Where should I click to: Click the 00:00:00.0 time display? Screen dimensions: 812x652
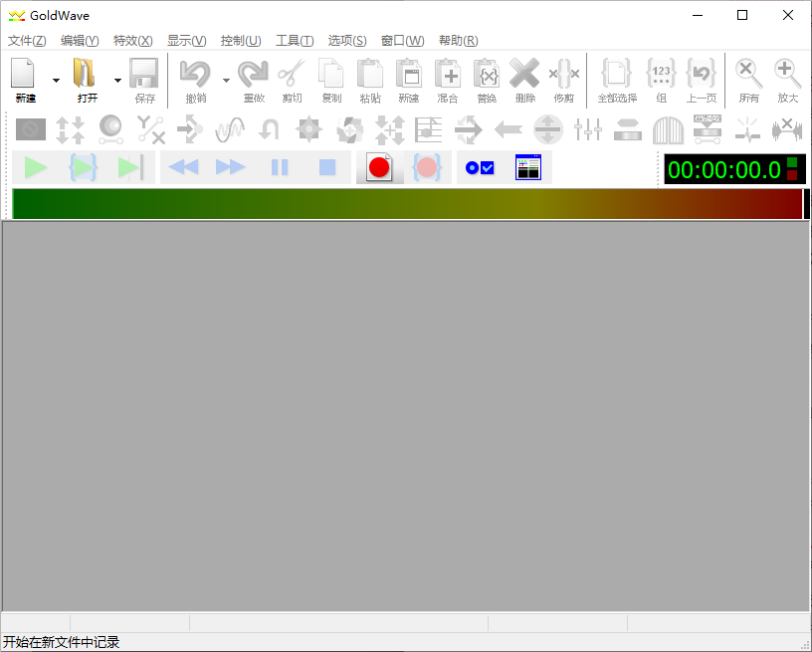coord(723,169)
